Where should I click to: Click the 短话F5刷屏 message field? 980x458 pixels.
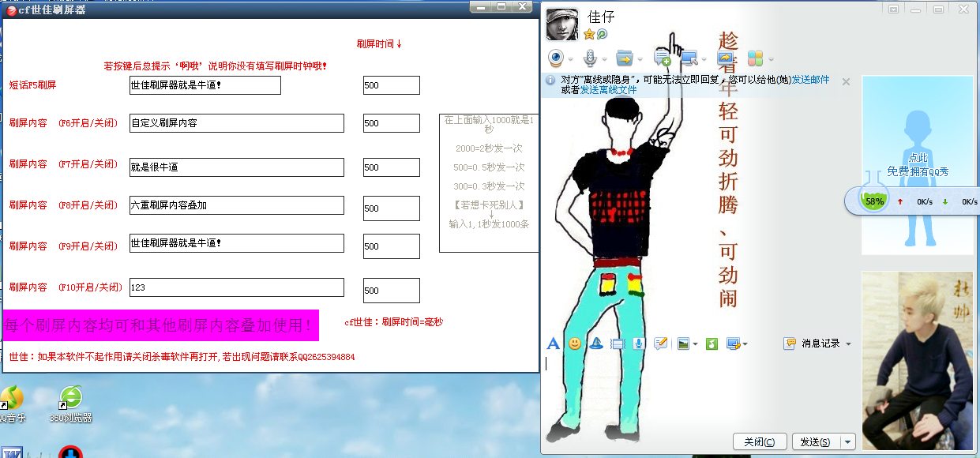(x=205, y=85)
